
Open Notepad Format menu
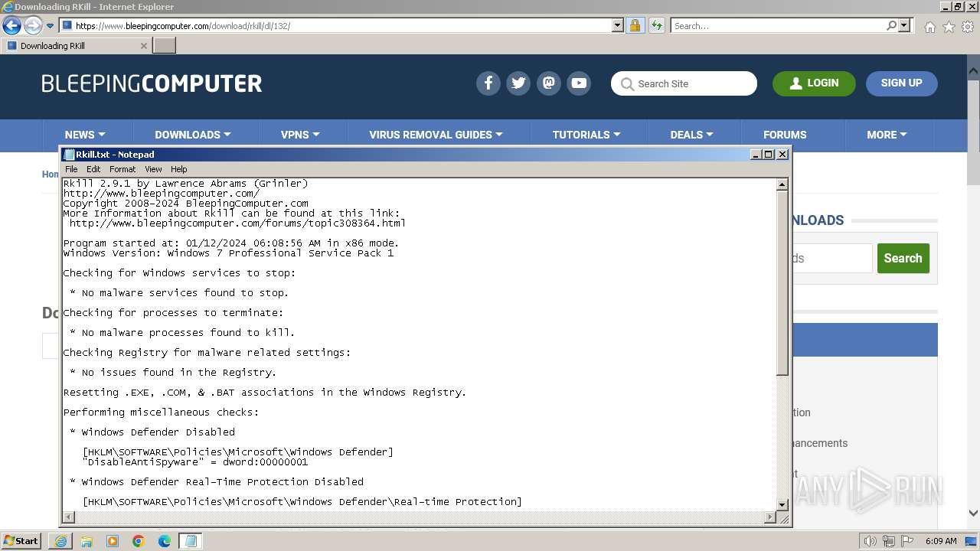122,169
